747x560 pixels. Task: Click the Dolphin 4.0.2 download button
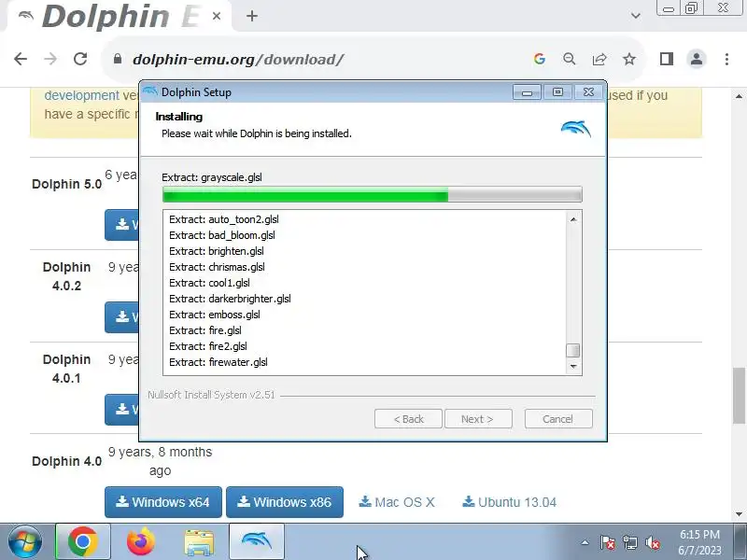point(122,317)
